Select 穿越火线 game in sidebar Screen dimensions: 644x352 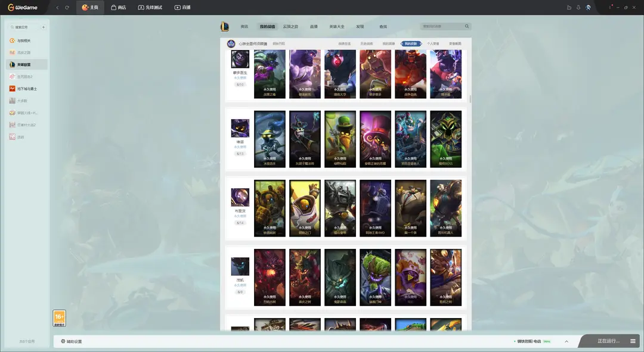tap(27, 113)
